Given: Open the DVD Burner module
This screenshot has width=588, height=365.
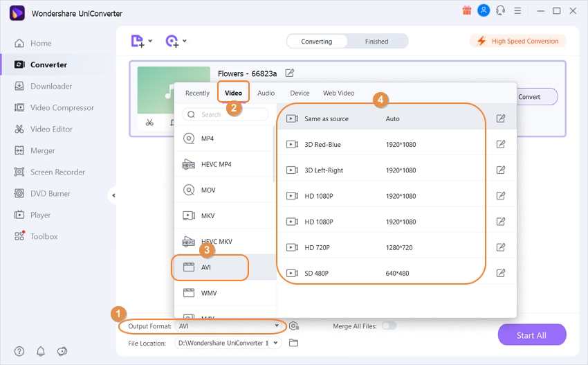Looking at the screenshot, I should click(42, 193).
